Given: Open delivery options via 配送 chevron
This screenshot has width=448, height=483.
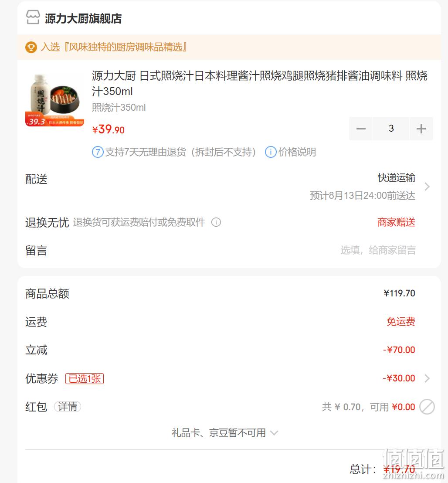Looking at the screenshot, I should (427, 187).
